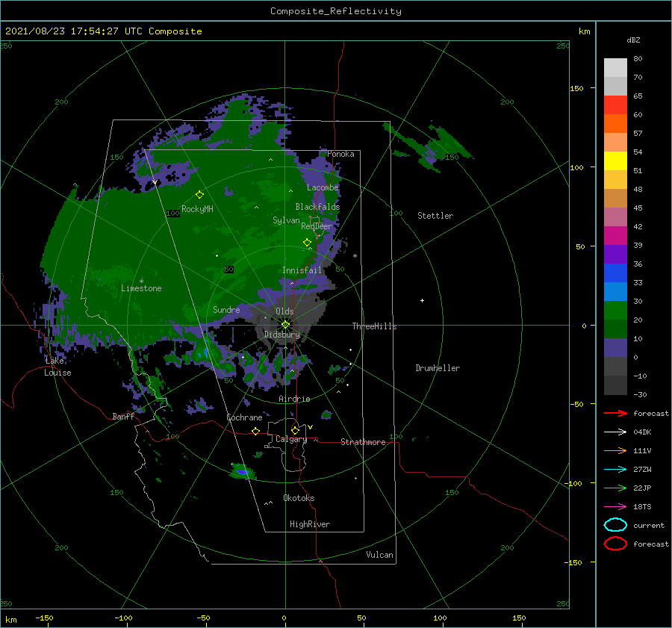Screen dimensions: 672x628
Task: Click the 2021/08/23 17:54:27 UTC timestamp
Action: pyautogui.click(x=103, y=31)
